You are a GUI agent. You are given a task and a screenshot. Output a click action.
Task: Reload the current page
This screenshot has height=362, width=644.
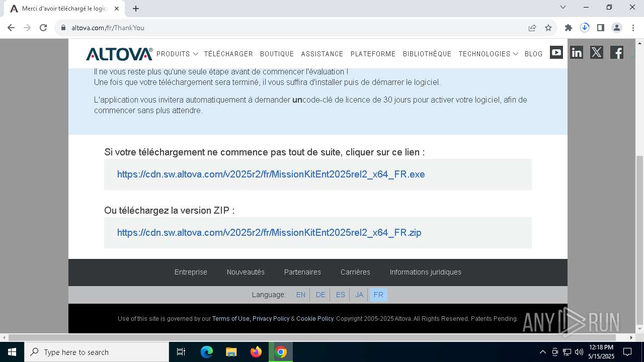point(43,28)
